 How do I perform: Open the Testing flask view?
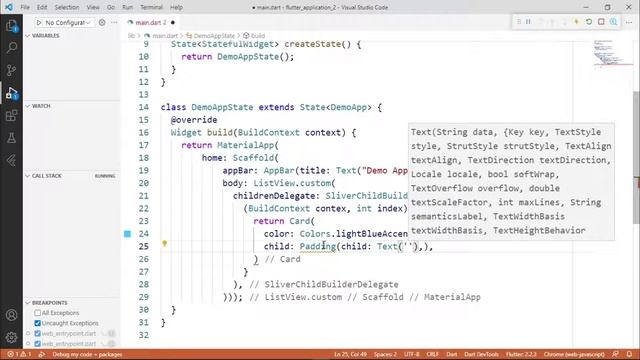tap(11, 138)
